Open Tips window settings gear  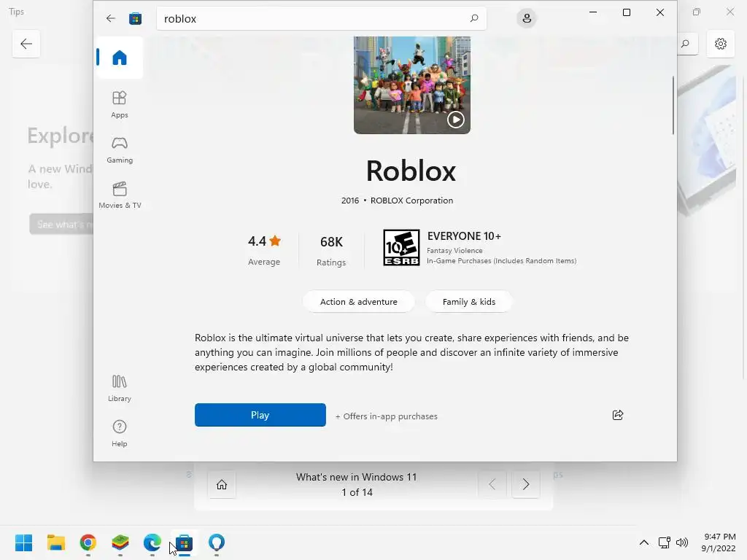pyautogui.click(x=720, y=44)
